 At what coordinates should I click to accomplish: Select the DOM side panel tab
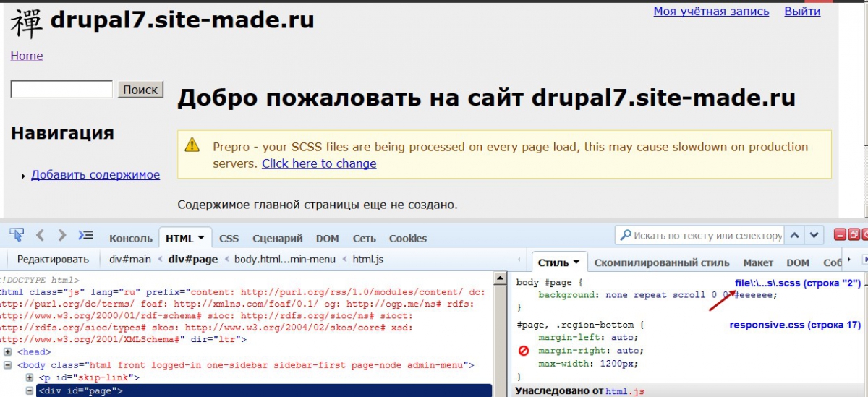tap(798, 262)
